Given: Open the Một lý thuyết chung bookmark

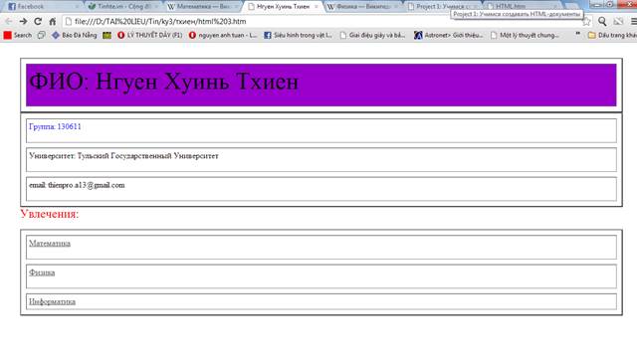Looking at the screenshot, I should [525, 35].
